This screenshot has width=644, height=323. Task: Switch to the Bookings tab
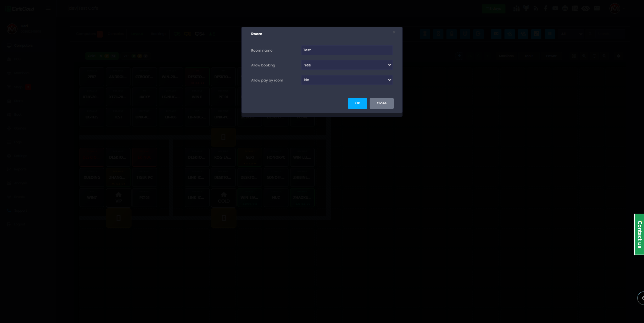point(159,34)
